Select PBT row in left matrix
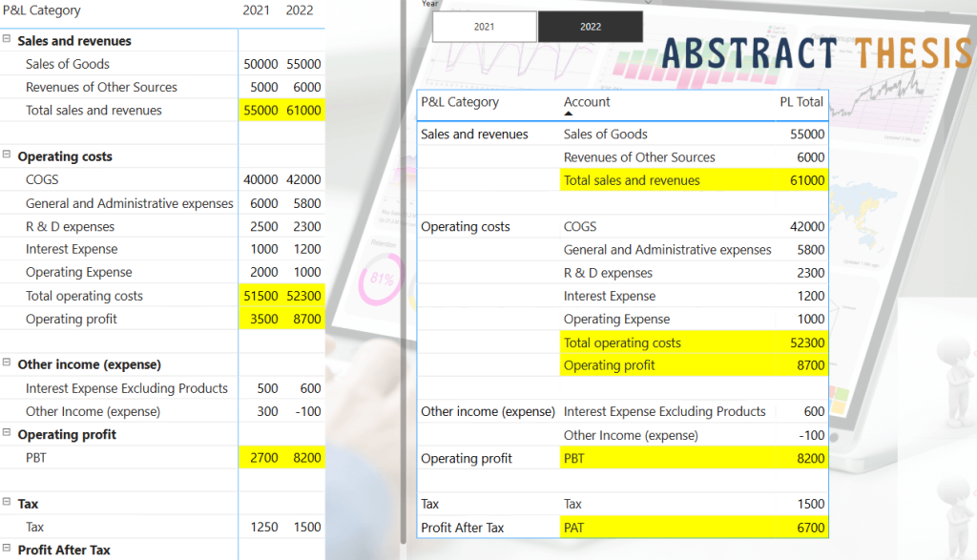Image resolution: width=977 pixels, height=560 pixels. pos(35,458)
